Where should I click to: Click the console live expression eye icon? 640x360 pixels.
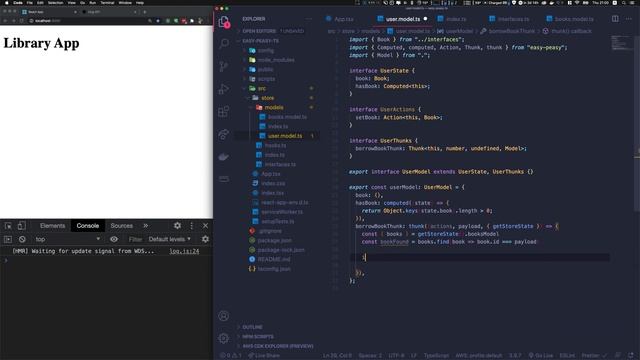[114, 239]
